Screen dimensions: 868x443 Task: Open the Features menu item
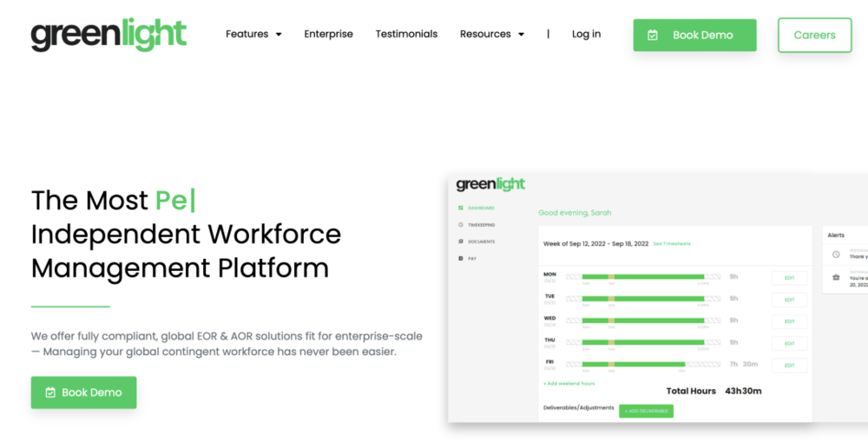[x=247, y=34]
